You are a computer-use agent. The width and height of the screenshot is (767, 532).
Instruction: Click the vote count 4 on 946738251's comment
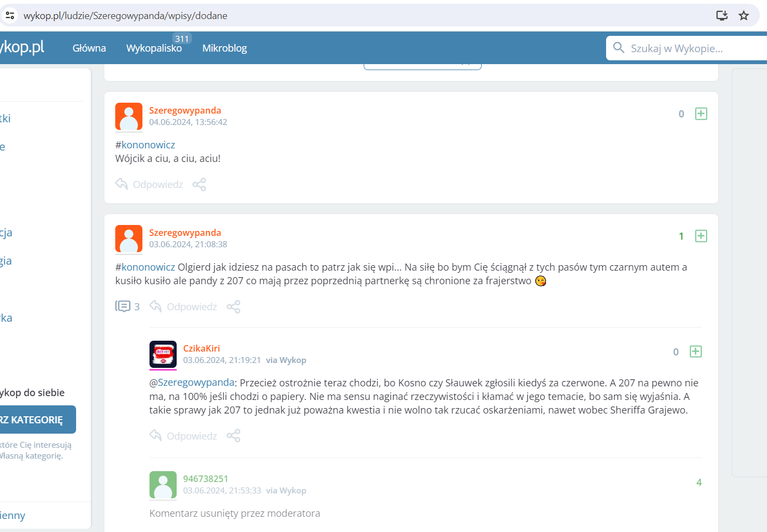tap(699, 483)
